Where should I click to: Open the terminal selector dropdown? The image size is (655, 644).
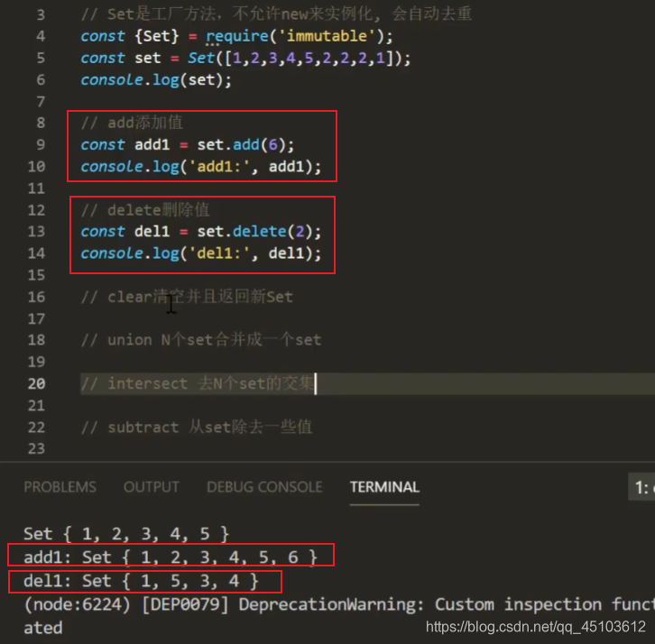coord(642,487)
